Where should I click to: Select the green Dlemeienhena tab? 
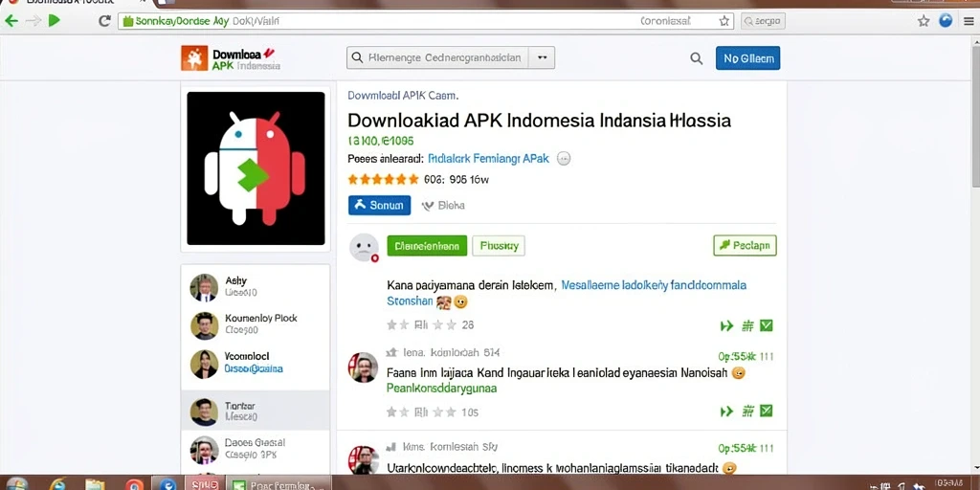click(427, 246)
